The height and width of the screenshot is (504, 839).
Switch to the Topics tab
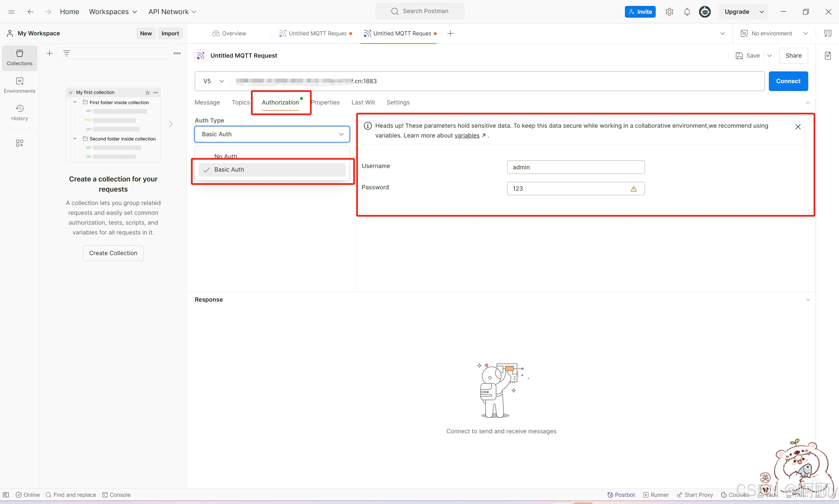coord(240,103)
